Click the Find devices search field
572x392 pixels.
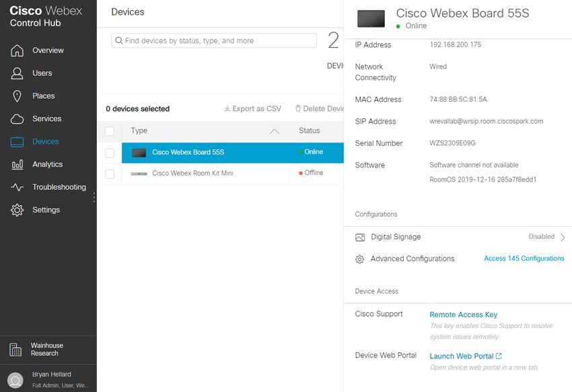(x=214, y=40)
